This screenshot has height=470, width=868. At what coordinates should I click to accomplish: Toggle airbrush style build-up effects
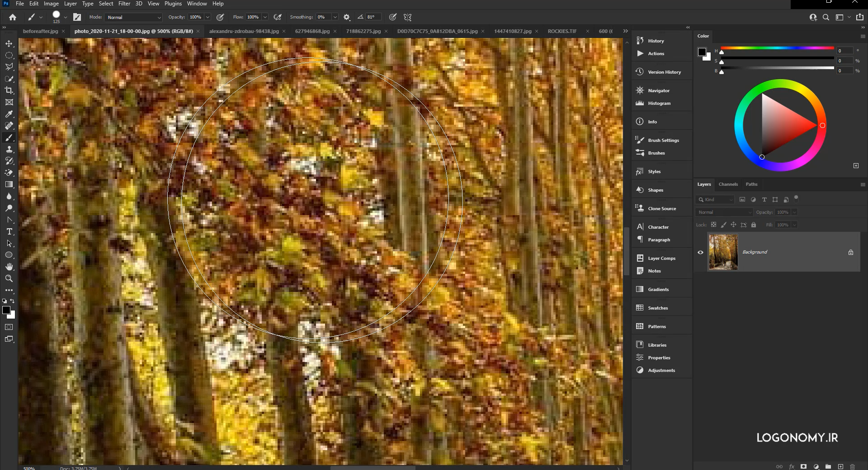point(392,17)
